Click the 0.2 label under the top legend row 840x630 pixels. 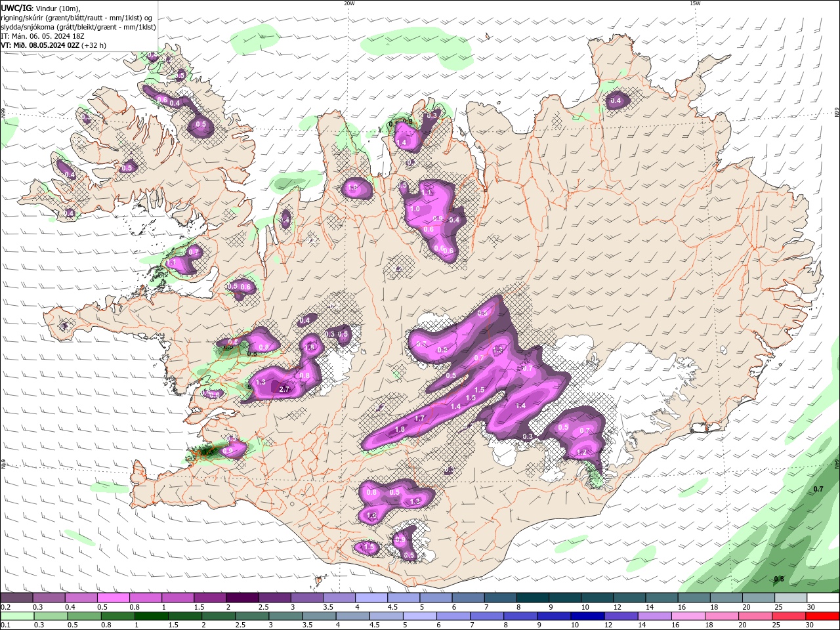click(x=5, y=607)
